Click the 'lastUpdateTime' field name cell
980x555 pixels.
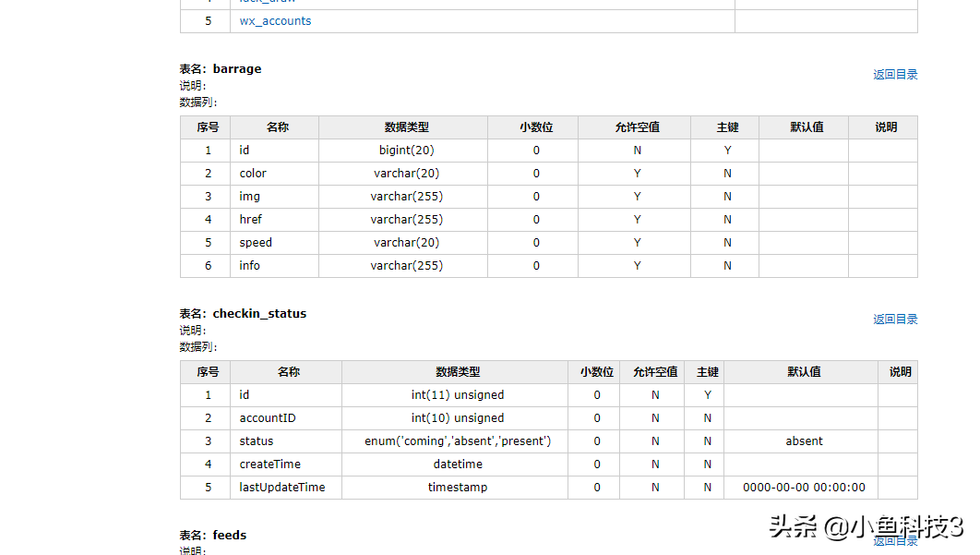tap(286, 488)
